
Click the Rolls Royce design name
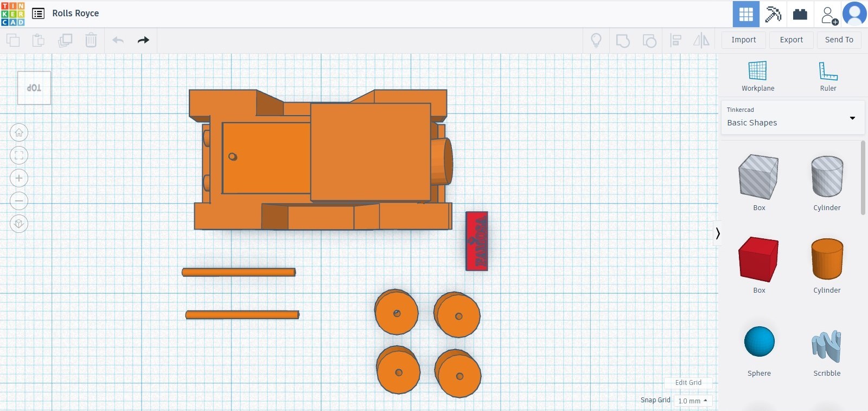click(75, 14)
